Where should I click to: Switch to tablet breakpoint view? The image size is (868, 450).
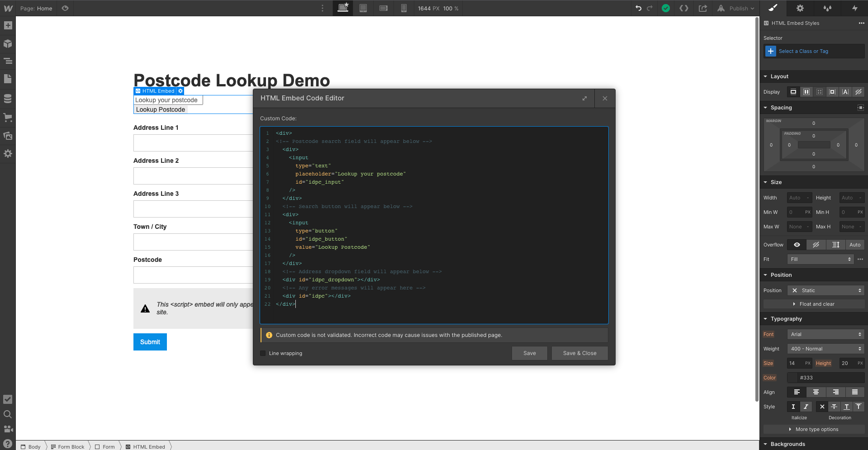point(363,8)
